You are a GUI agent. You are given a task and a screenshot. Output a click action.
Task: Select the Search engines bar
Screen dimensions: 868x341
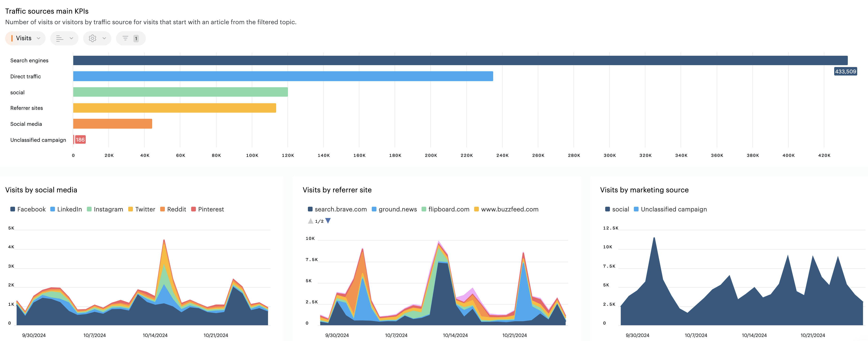click(x=460, y=60)
